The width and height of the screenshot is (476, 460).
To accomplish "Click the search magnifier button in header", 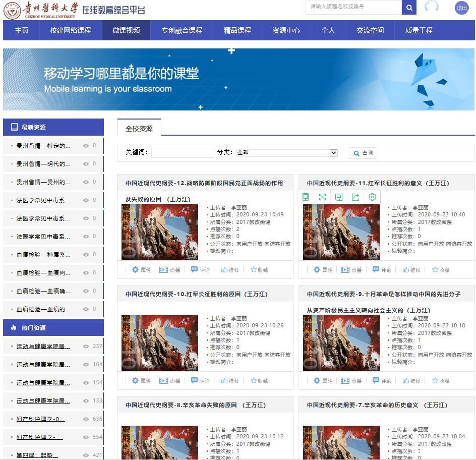I will [409, 8].
